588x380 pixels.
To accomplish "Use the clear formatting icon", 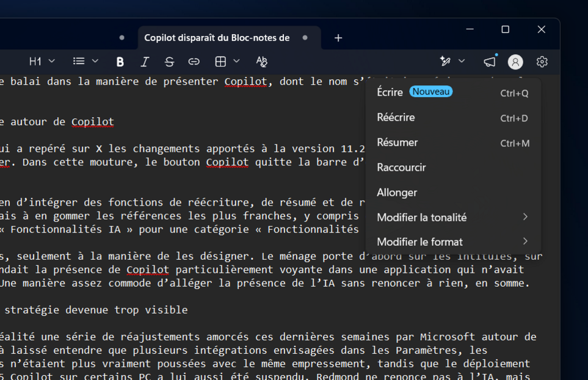I will pos(261,61).
